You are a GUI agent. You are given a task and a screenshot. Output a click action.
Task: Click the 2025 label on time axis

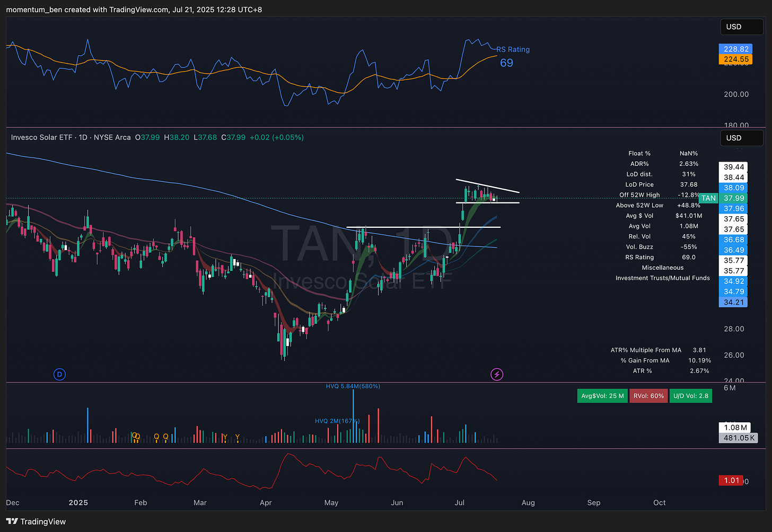tap(78, 502)
